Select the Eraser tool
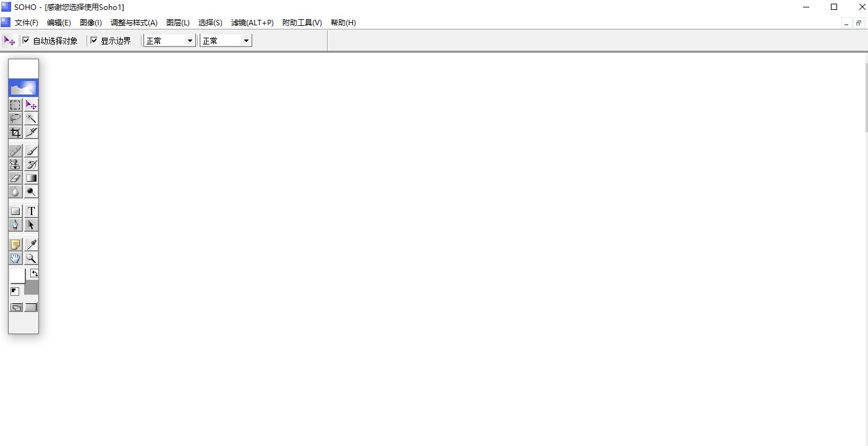The image size is (868, 446). pyautogui.click(x=15, y=178)
